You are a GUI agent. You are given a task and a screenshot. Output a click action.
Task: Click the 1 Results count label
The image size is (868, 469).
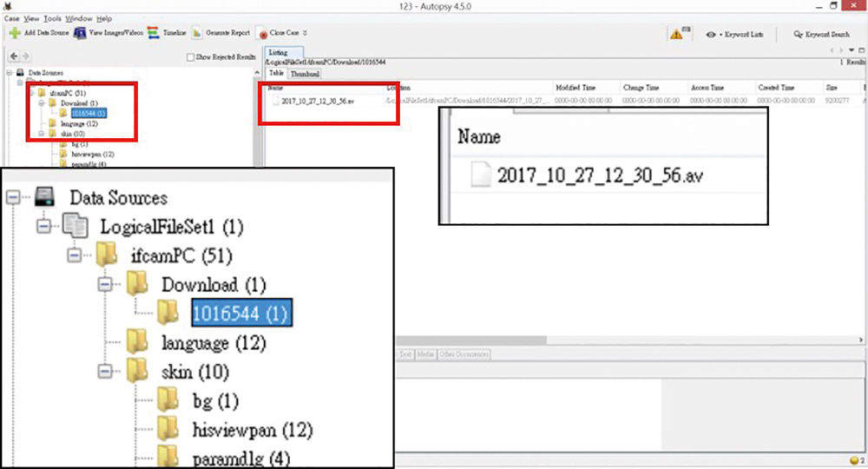[x=852, y=62]
